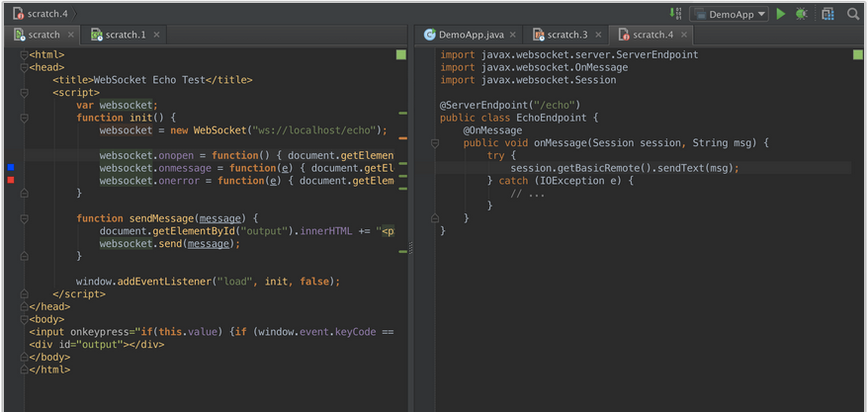868x412 pixels.
Task: Click 'document.getElementById("output")' in sendMessage
Action: coord(199,231)
